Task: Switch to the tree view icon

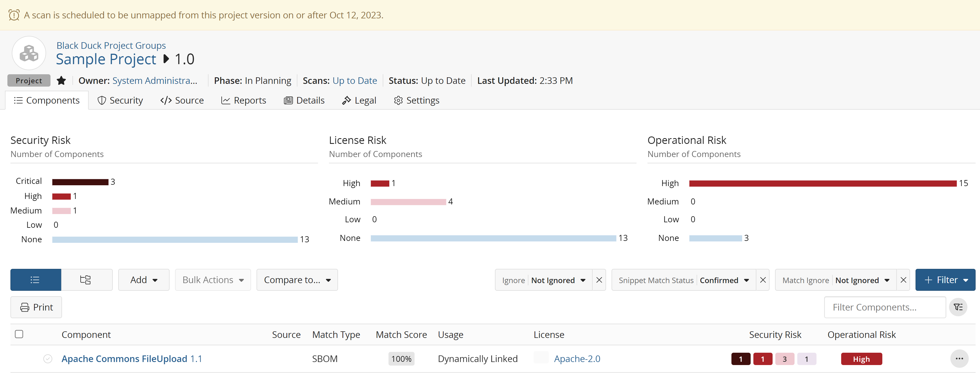Action: (86, 280)
